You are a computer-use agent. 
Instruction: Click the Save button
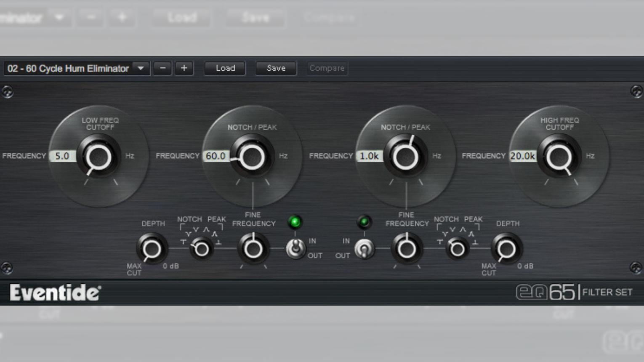click(x=276, y=68)
